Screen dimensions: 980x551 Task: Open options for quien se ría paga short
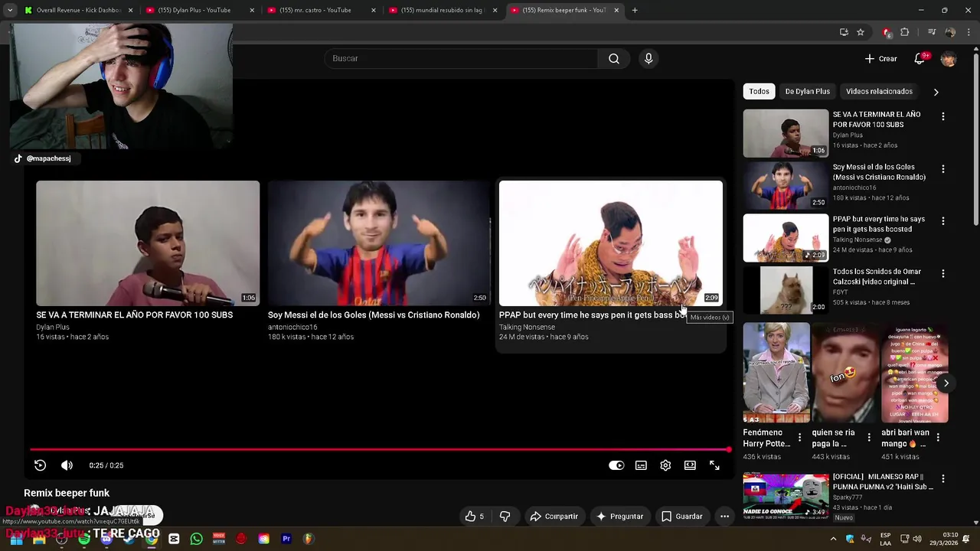869,437
